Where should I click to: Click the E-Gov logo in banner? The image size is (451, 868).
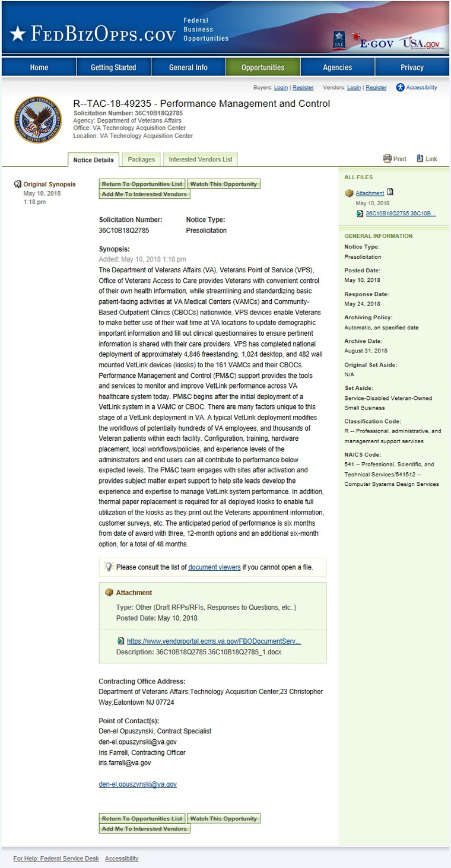click(371, 41)
